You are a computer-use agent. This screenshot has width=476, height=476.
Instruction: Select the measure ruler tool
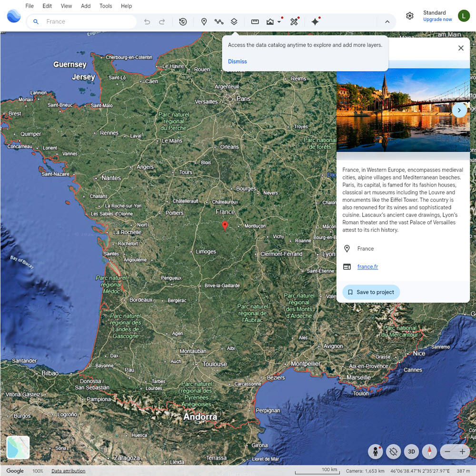click(255, 21)
